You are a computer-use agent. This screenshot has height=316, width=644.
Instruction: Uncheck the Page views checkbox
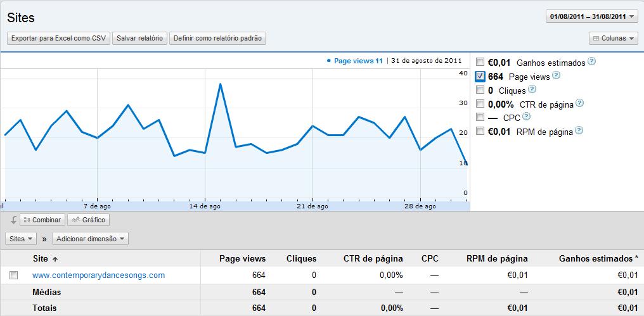coord(480,76)
